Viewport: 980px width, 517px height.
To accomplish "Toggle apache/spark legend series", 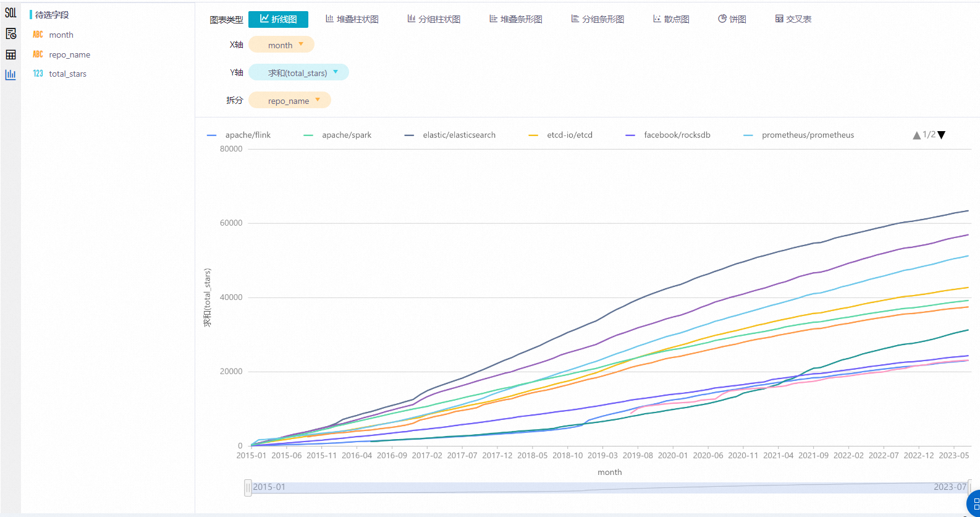I will pos(338,135).
